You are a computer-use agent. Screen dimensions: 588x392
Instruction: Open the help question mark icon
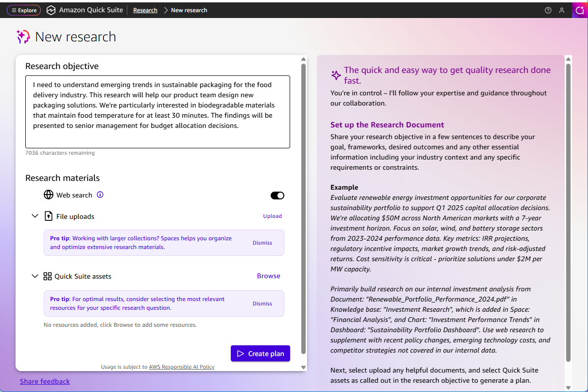(548, 10)
